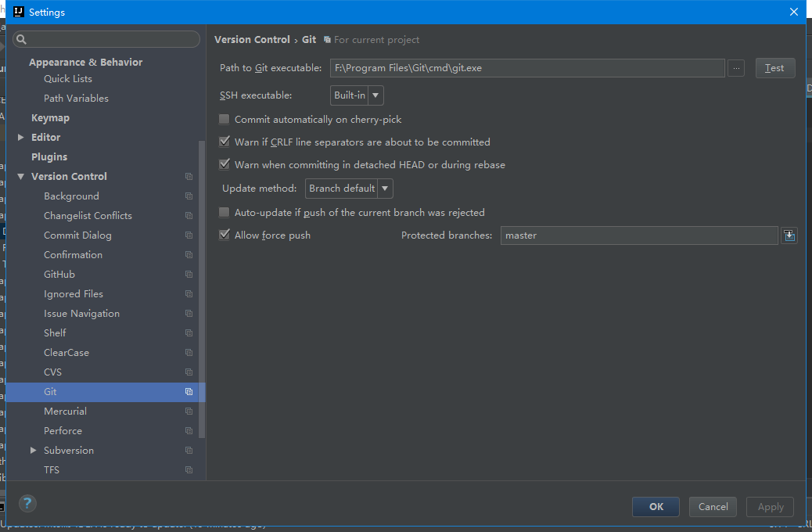Select Quick Lists in the sidebar

68,79
